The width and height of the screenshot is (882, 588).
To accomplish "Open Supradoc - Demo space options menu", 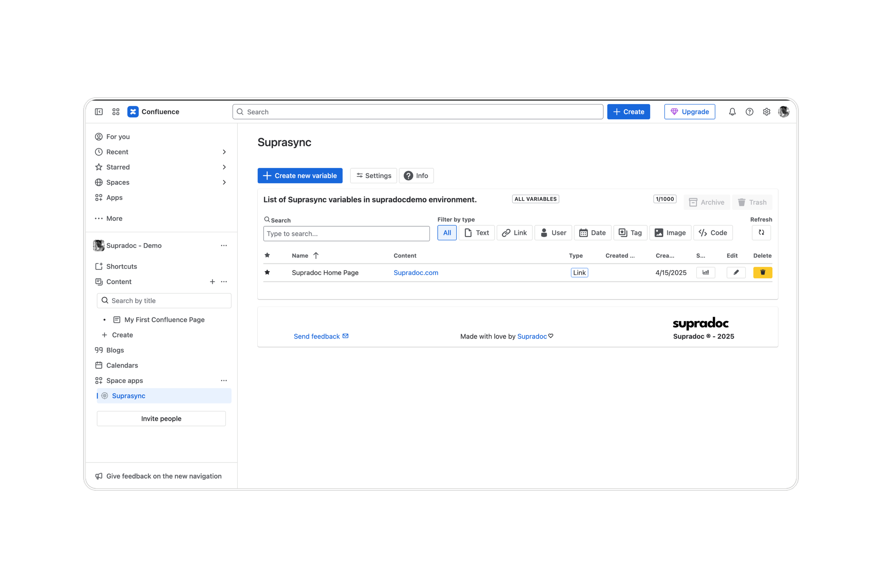I will click(x=224, y=245).
